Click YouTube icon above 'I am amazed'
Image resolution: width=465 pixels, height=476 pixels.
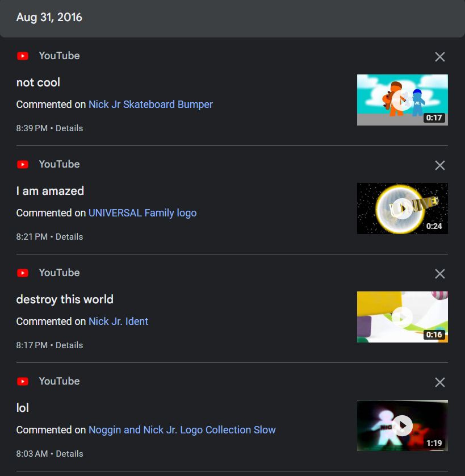coord(23,164)
